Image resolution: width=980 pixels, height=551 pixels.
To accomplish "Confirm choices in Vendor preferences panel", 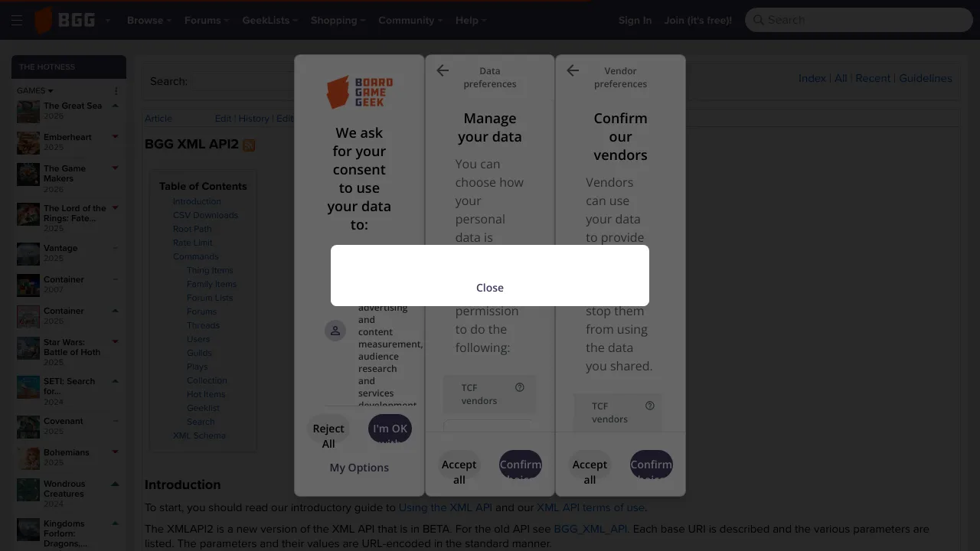I will pyautogui.click(x=652, y=465).
